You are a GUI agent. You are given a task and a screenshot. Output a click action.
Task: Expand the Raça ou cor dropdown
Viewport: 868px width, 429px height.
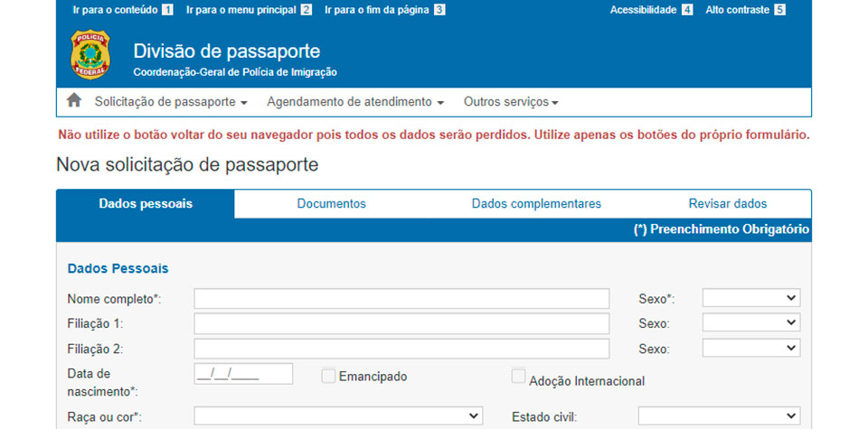click(x=338, y=415)
